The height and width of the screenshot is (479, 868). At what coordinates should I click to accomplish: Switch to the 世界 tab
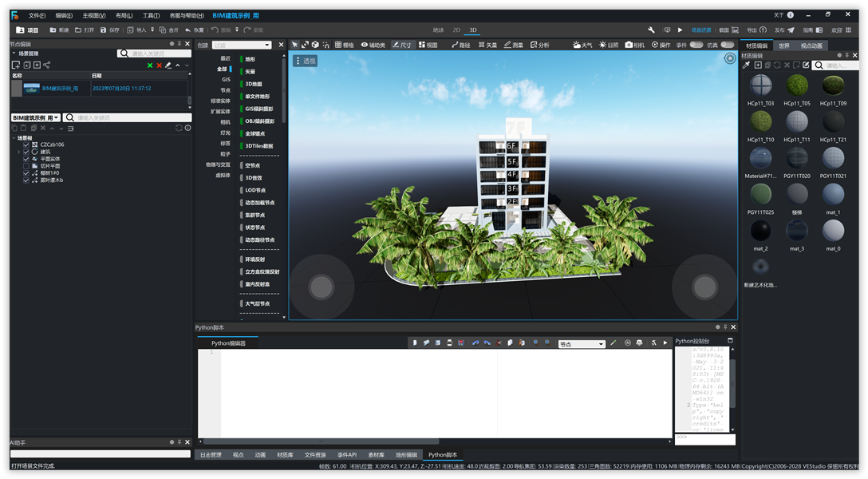784,46
